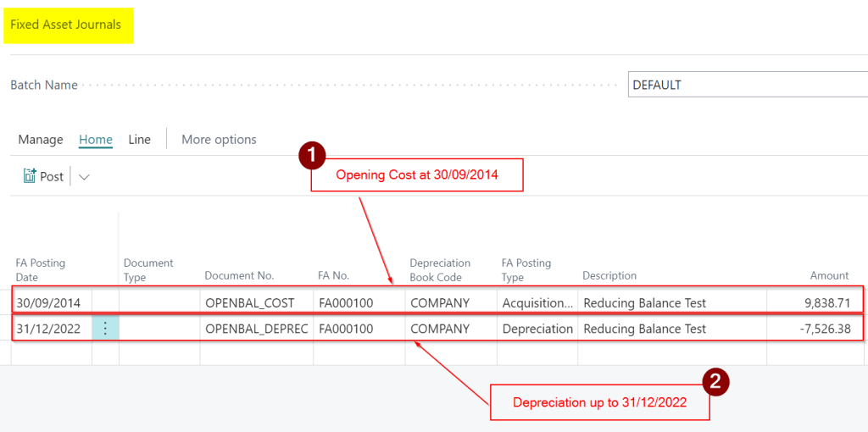Expand the dropdown arrow beside Post
Image resolution: width=868 pixels, height=432 pixels.
coord(84,177)
